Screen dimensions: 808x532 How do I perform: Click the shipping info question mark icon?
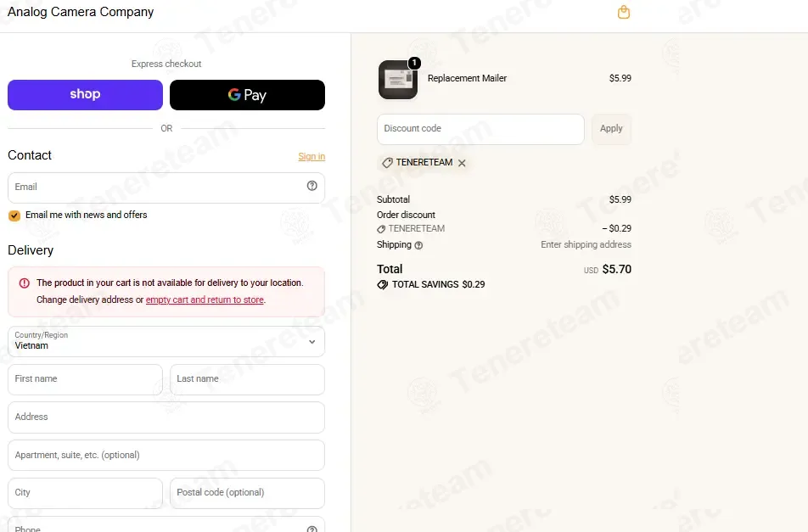tap(418, 245)
